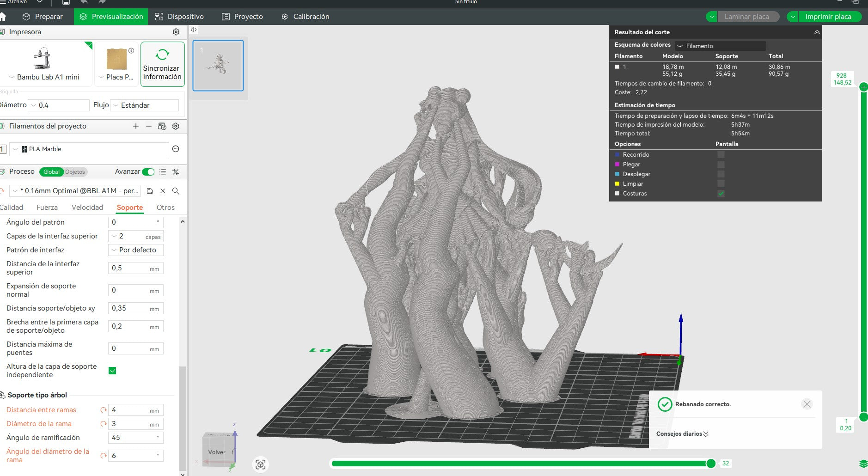This screenshot has height=476, width=868.
Task: Open PLA Marble filament dropdown
Action: tap(89, 149)
